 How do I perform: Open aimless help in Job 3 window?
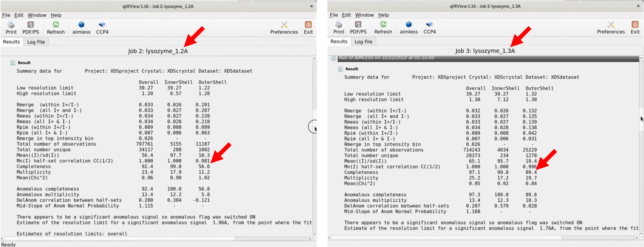coord(409,28)
